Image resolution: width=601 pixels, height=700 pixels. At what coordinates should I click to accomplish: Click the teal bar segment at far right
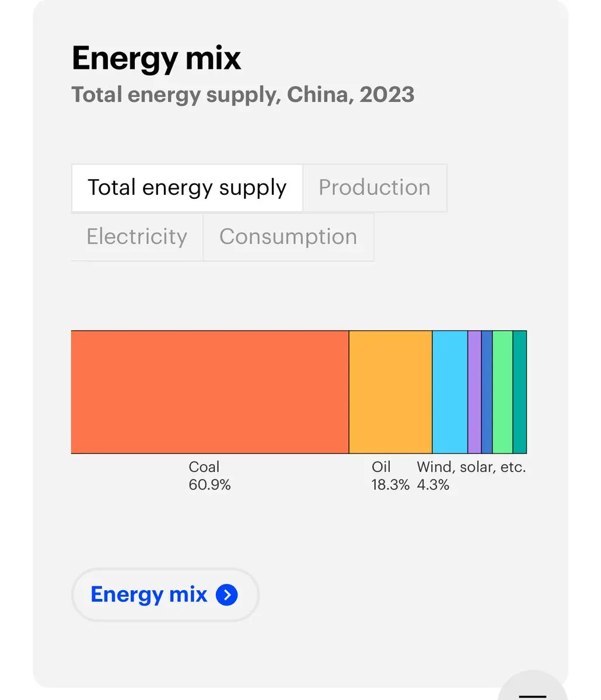click(x=520, y=392)
